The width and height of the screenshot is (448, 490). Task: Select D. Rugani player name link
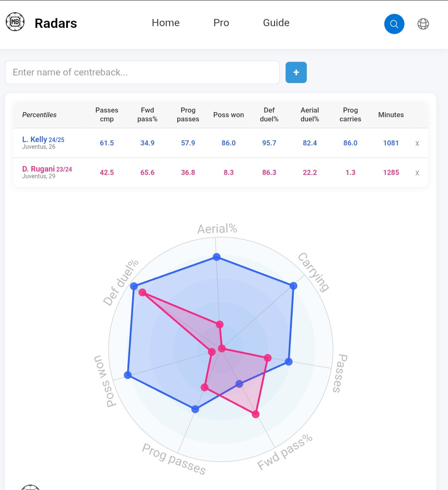[x=38, y=169]
